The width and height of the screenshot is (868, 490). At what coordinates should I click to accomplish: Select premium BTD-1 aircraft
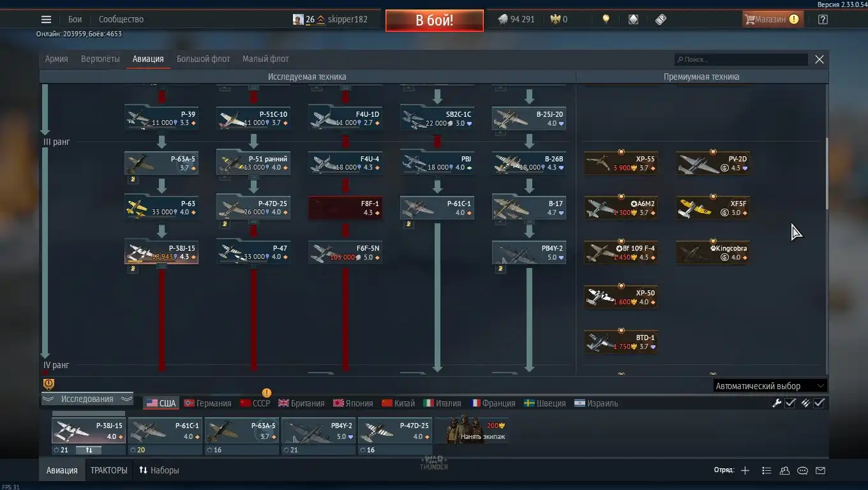tap(621, 342)
